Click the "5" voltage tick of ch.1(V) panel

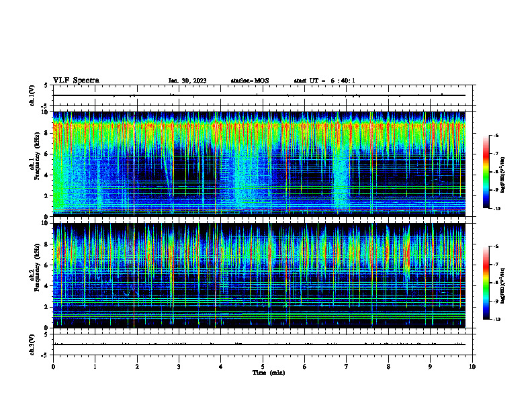pyautogui.click(x=46, y=85)
